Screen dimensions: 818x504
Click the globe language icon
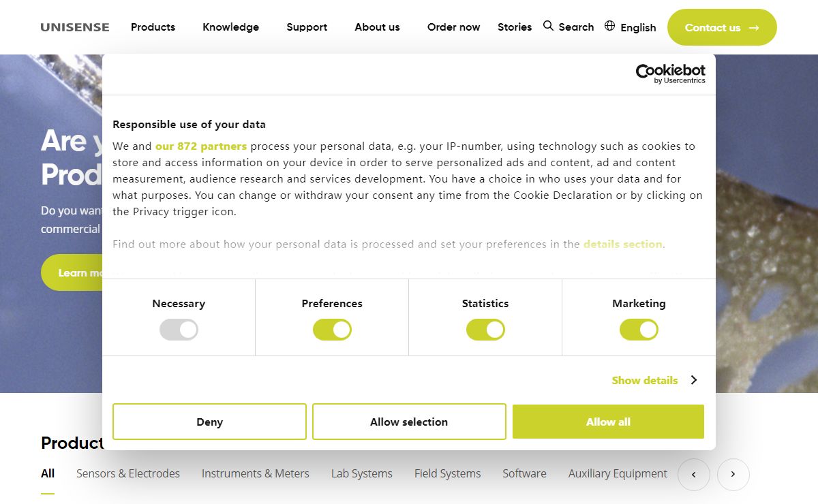point(609,26)
